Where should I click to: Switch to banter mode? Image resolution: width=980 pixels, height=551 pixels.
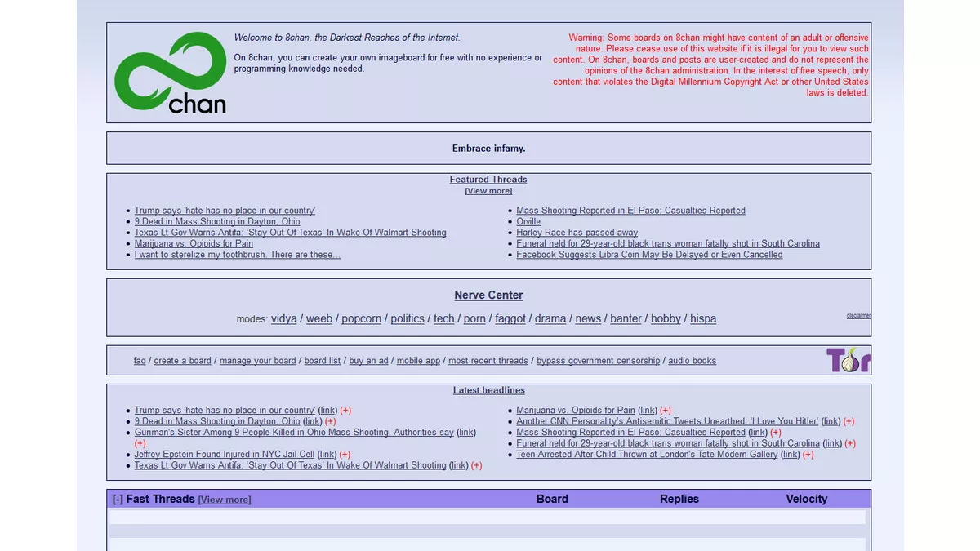626,319
